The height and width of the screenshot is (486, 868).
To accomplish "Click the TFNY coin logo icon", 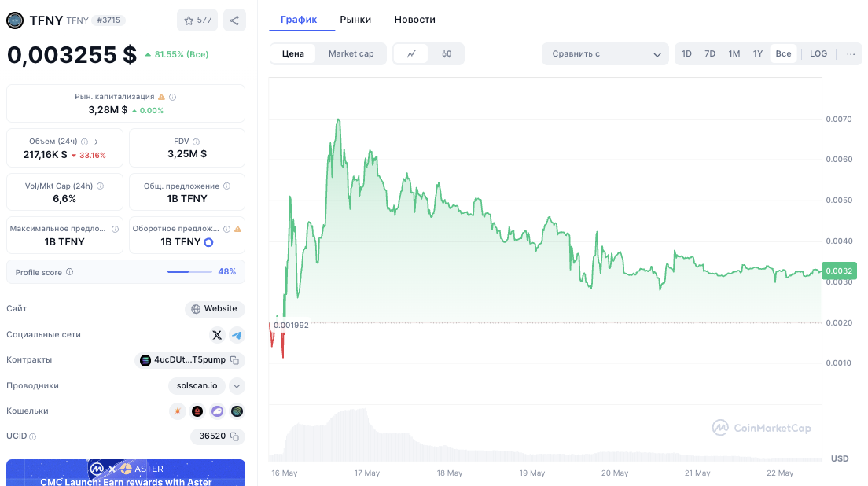I will click(x=15, y=20).
